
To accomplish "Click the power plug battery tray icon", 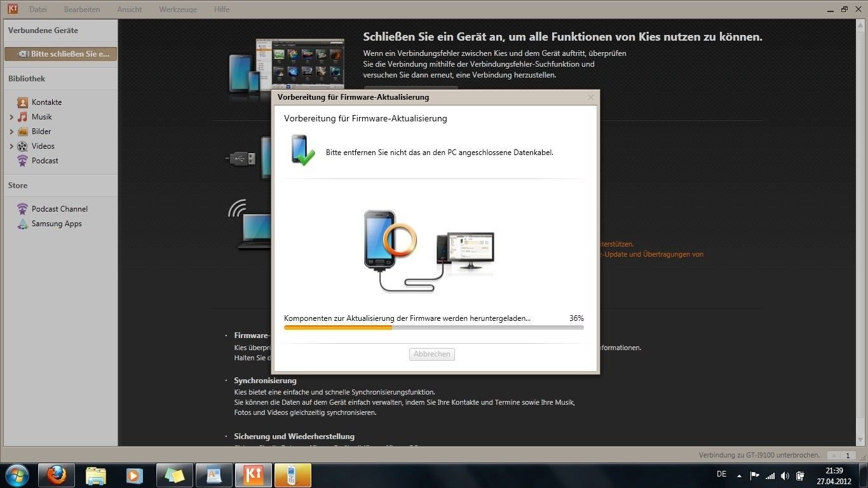I will (x=801, y=475).
